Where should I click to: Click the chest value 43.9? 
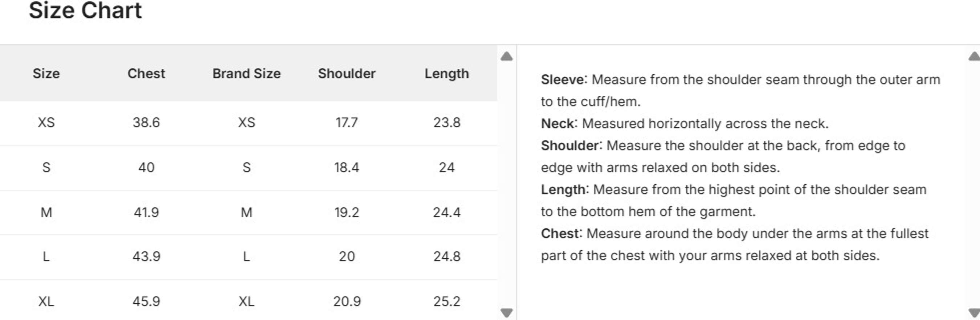(146, 257)
